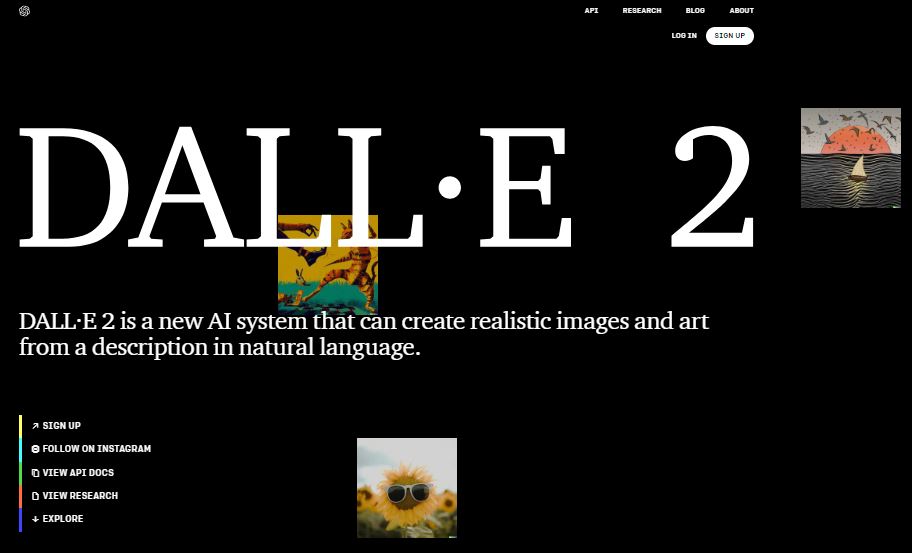Viewport: 912px width, 553px height.
Task: Open the Research menu item
Action: pyautogui.click(x=642, y=10)
